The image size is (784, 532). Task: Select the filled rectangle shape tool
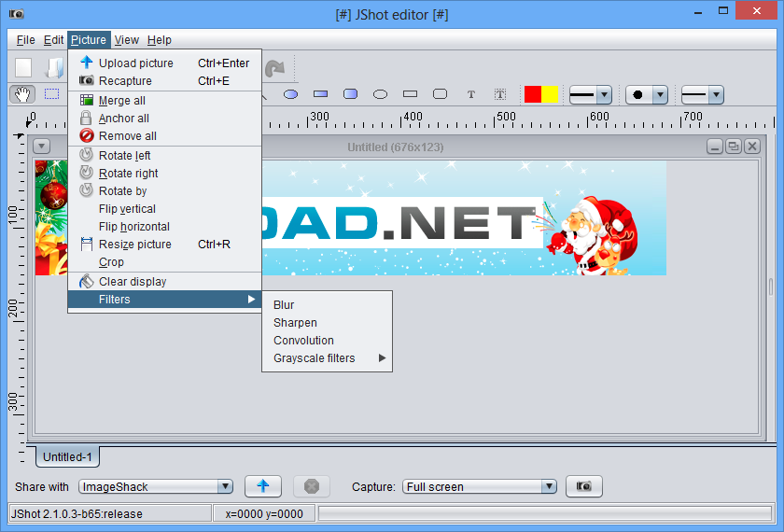tap(320, 94)
